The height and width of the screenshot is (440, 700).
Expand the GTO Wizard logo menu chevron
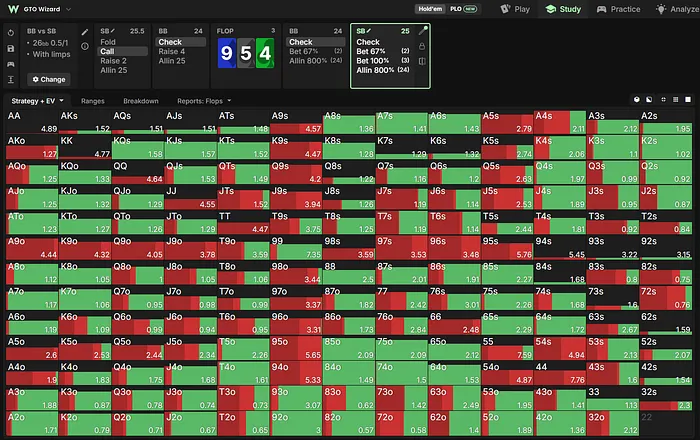[68, 9]
